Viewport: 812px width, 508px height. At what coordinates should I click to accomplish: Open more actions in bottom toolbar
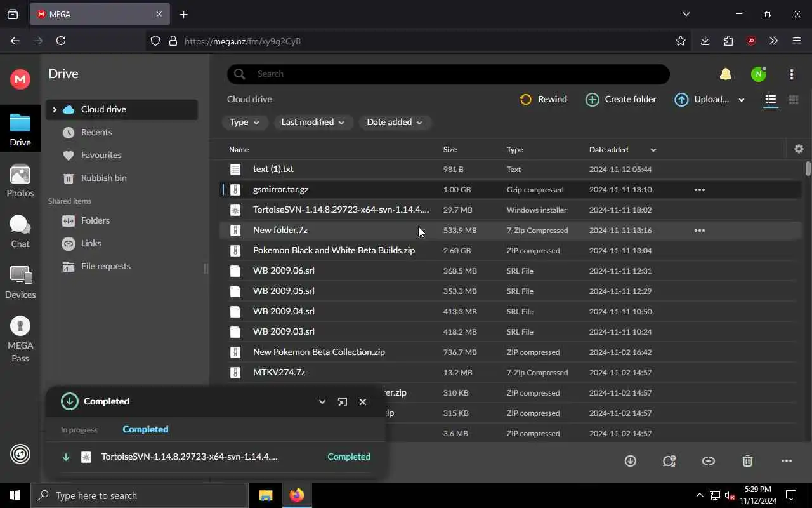click(787, 461)
